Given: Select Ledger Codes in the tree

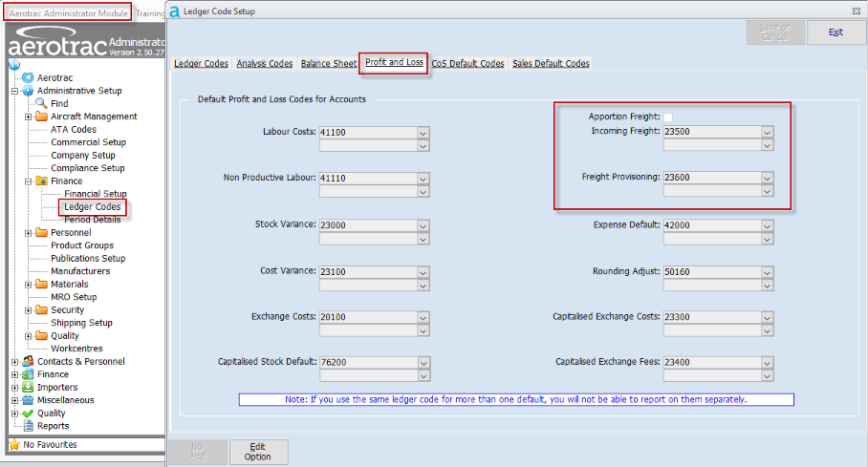Looking at the screenshot, I should [x=93, y=207].
